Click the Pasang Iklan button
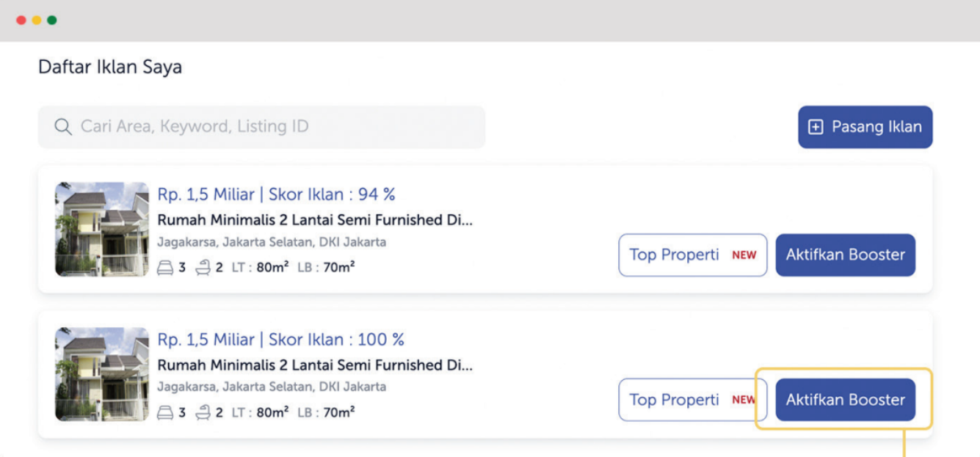 865,127
